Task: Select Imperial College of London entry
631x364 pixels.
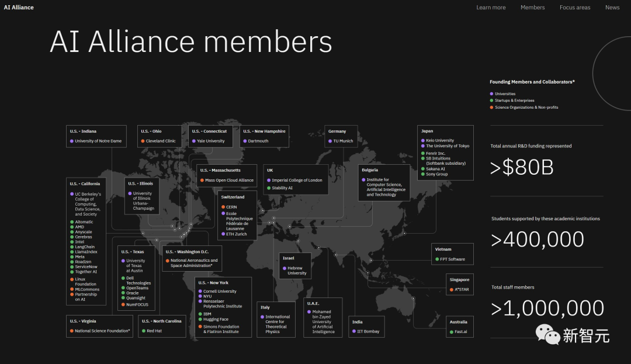Action: click(x=294, y=180)
